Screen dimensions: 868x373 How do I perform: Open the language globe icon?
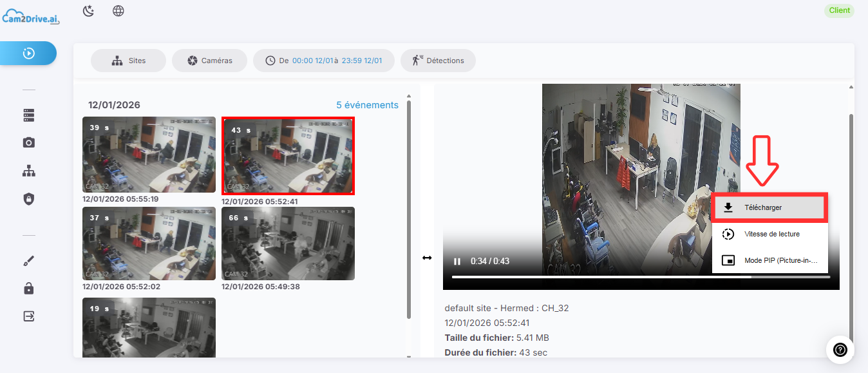point(118,11)
